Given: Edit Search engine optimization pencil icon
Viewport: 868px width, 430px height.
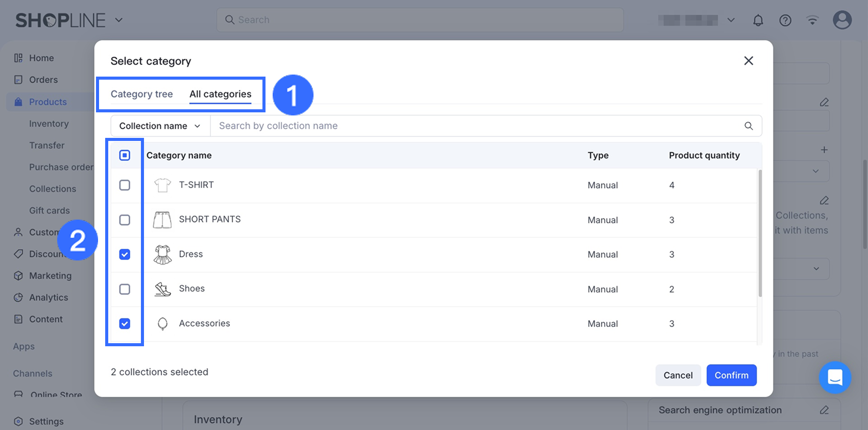Looking at the screenshot, I should [824, 410].
